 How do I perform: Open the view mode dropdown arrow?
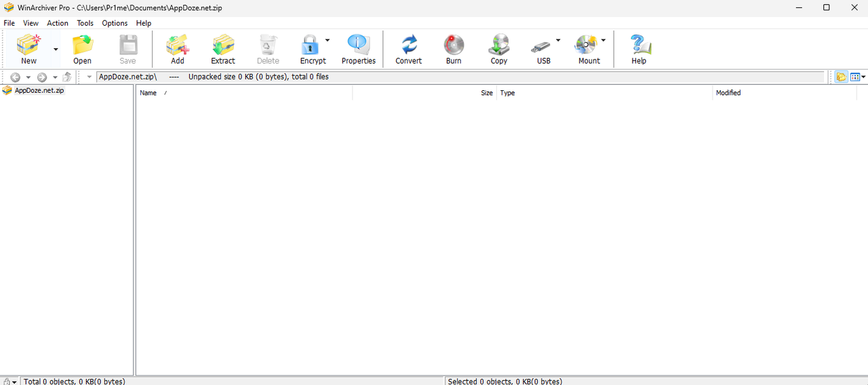(863, 77)
